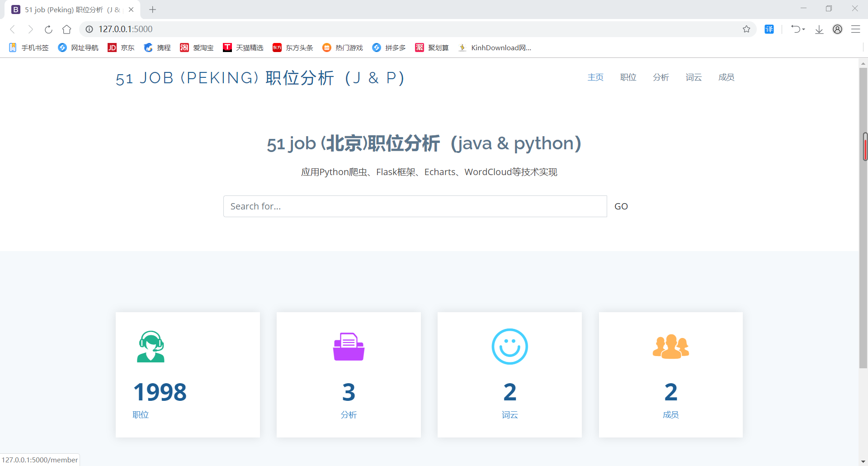The image size is (868, 466).
Task: Switch to the 51 job browser tab
Action: coord(68,9)
